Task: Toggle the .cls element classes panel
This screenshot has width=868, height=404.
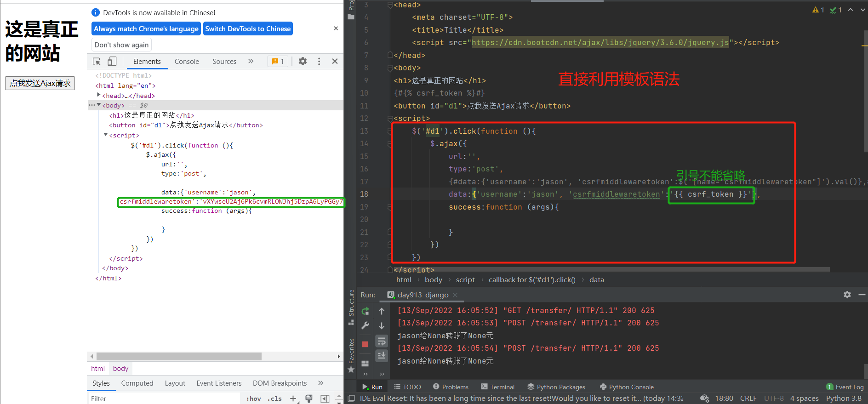Action: 274,399
